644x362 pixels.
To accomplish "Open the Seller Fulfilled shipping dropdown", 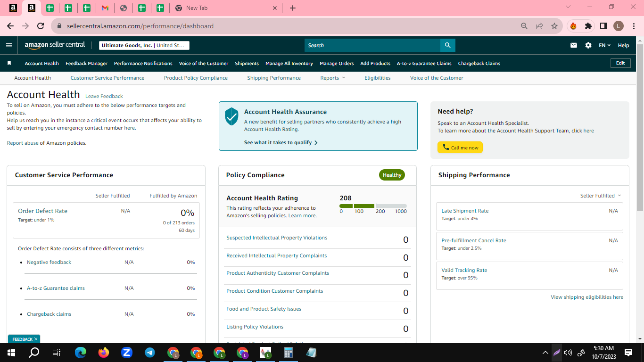I will tap(601, 196).
